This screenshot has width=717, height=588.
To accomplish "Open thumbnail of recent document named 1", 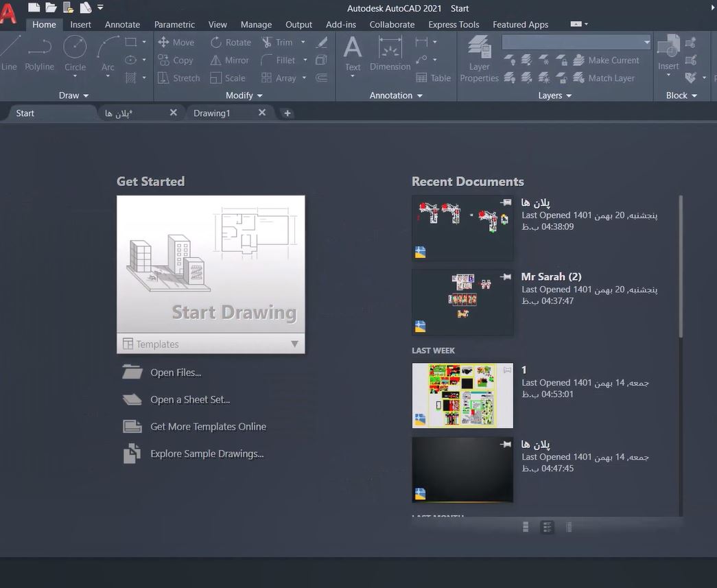I will pyautogui.click(x=462, y=395).
